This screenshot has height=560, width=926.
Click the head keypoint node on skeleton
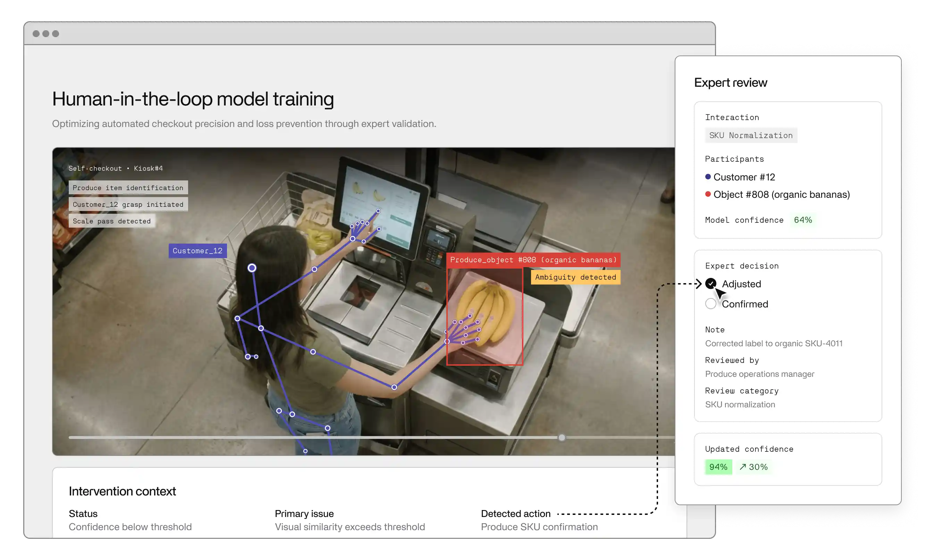pos(252,268)
